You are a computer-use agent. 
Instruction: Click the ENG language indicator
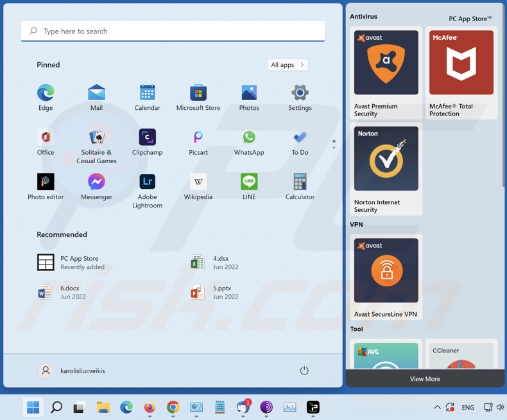coord(468,407)
